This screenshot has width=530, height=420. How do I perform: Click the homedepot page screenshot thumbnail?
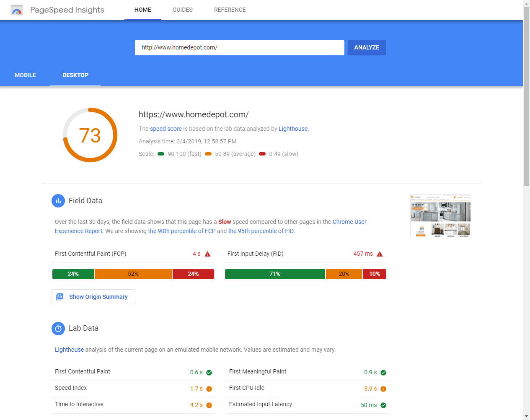(441, 216)
